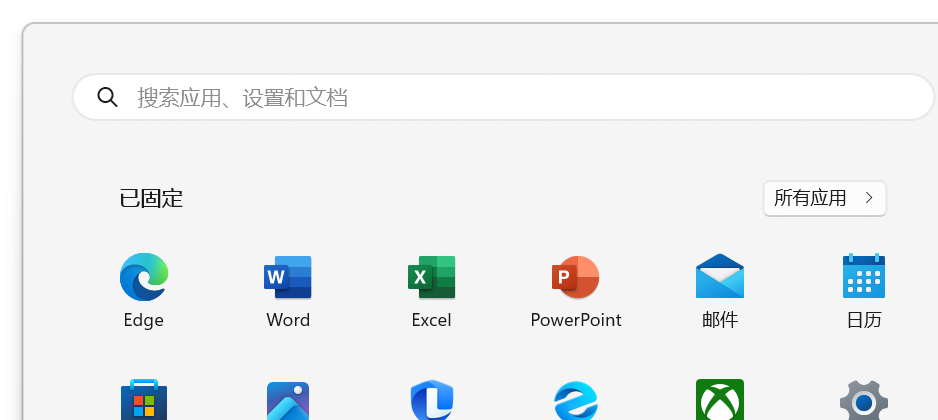Show 所有应用 all apps list

tap(824, 198)
